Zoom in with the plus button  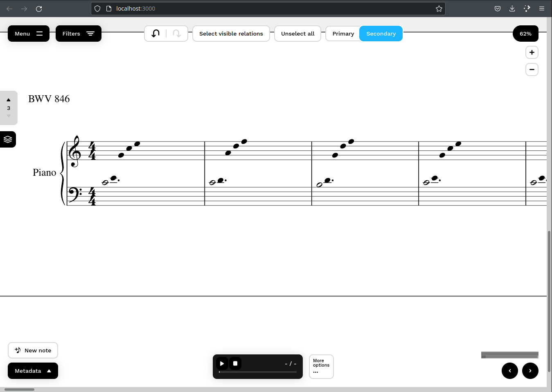point(532,52)
